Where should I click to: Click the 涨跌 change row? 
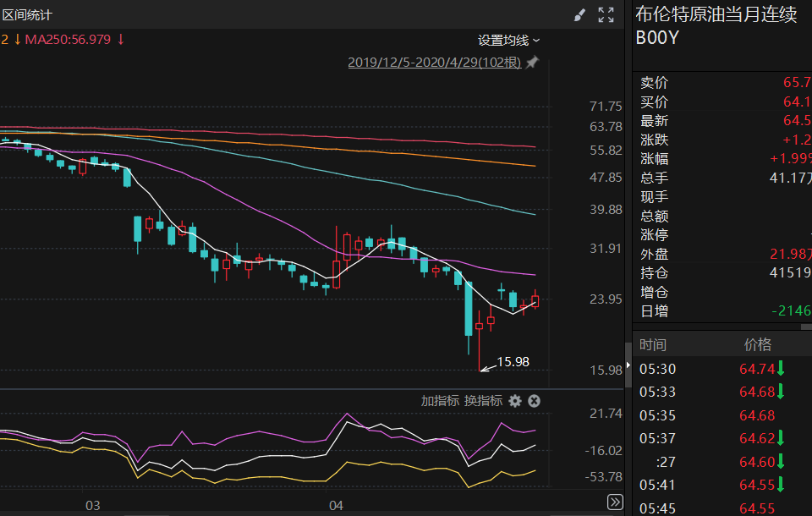click(x=722, y=140)
